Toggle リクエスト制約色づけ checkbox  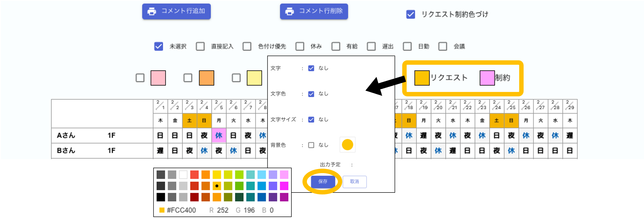(411, 14)
